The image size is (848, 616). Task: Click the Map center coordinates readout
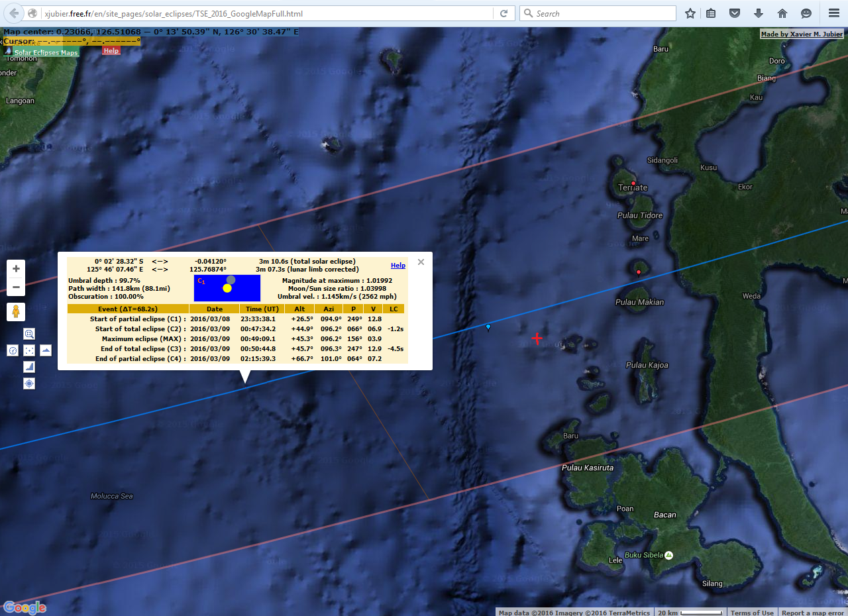[151, 31]
